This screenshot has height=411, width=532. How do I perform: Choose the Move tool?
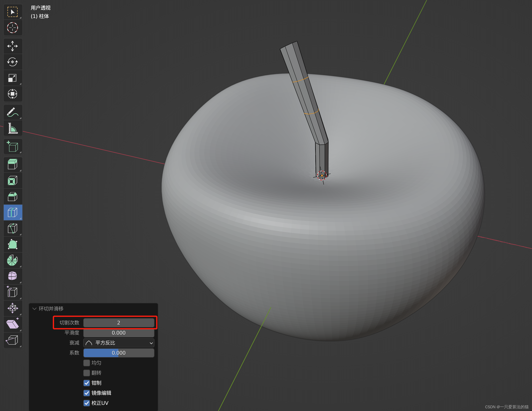13,46
